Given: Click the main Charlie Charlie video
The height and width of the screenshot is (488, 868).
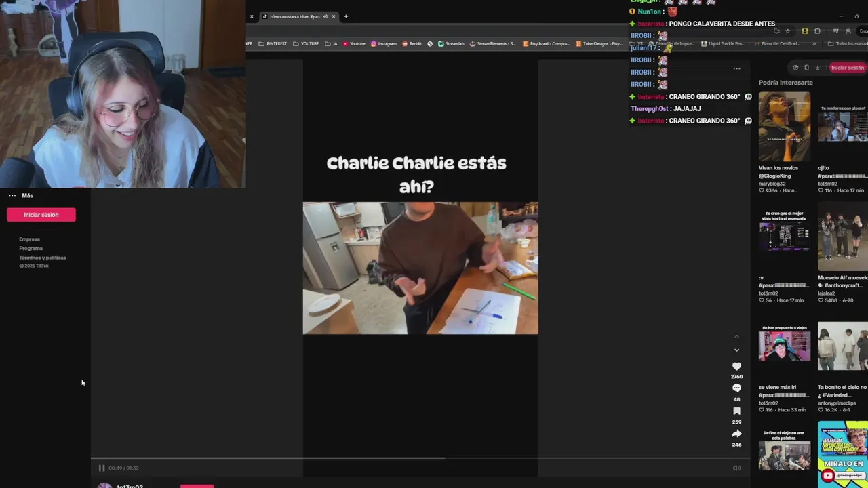Looking at the screenshot, I should tap(420, 268).
